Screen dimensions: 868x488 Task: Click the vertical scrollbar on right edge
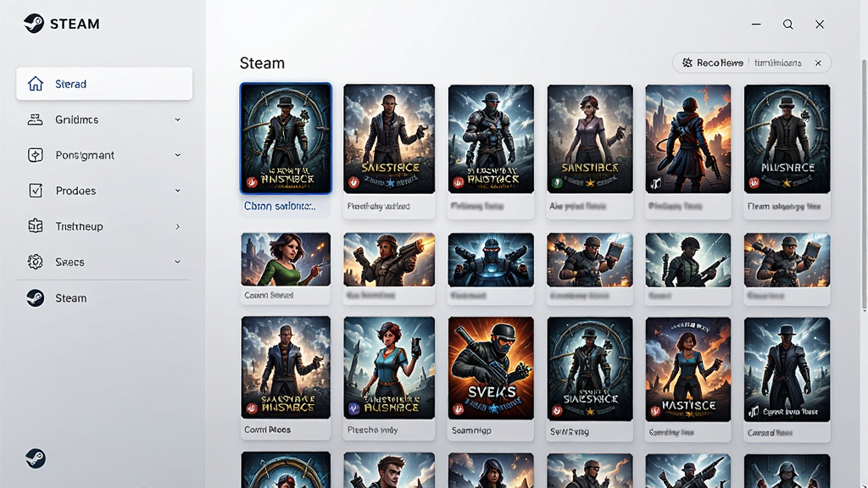point(864,183)
